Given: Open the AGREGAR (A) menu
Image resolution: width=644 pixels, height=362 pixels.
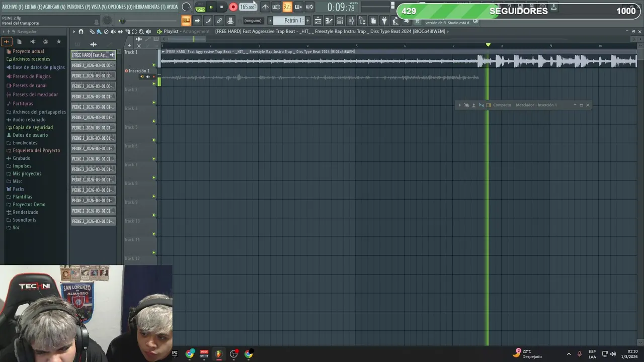Looking at the screenshot, I should click(x=54, y=7).
